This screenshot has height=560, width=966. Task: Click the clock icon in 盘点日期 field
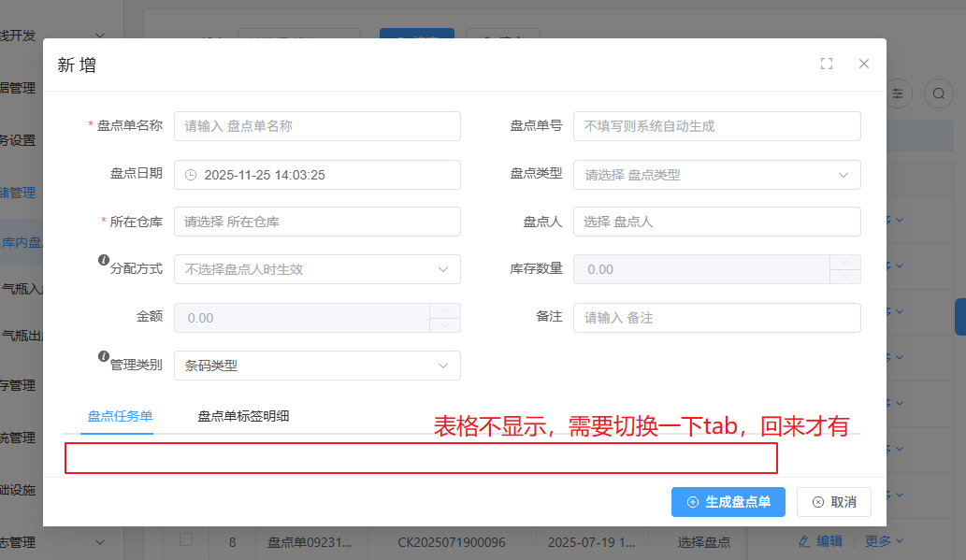click(191, 175)
